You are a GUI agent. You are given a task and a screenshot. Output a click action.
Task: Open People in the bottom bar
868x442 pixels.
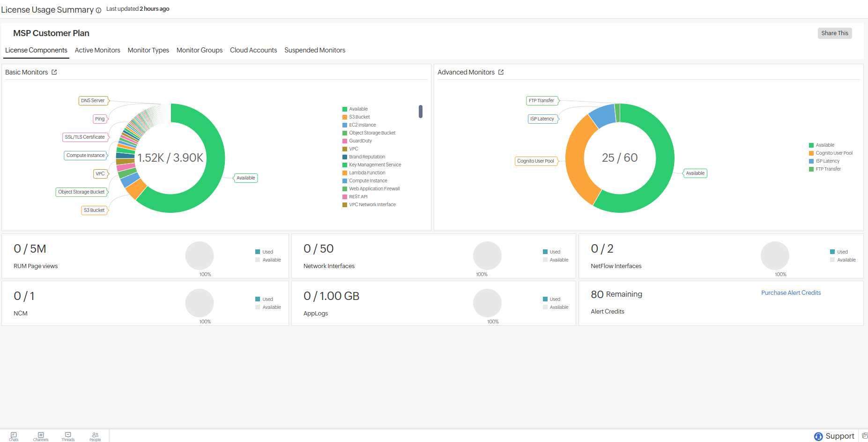coord(95,436)
